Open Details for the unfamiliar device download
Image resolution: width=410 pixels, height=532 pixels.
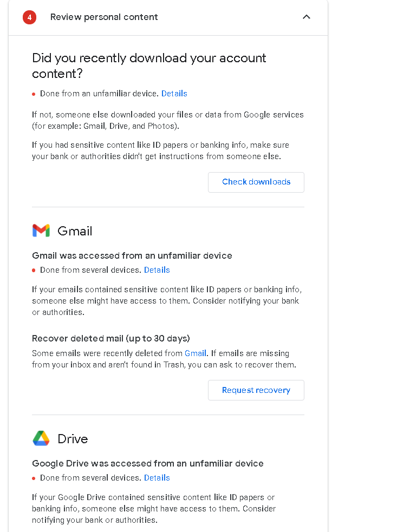click(174, 94)
